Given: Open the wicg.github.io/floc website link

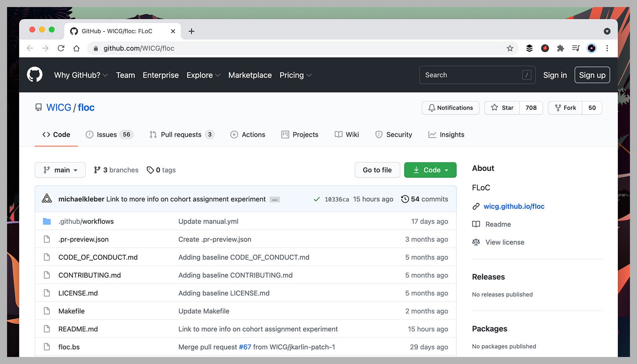Looking at the screenshot, I should [514, 206].
